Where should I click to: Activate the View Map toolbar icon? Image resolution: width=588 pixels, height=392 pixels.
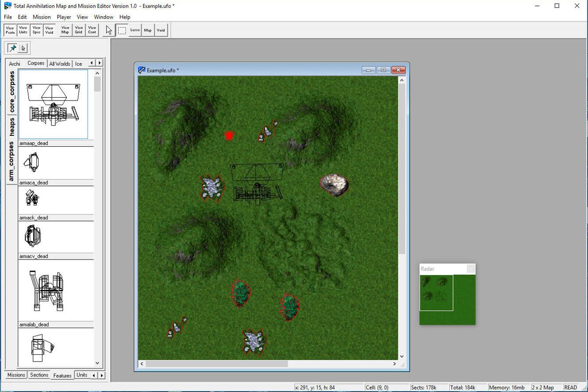click(65, 30)
